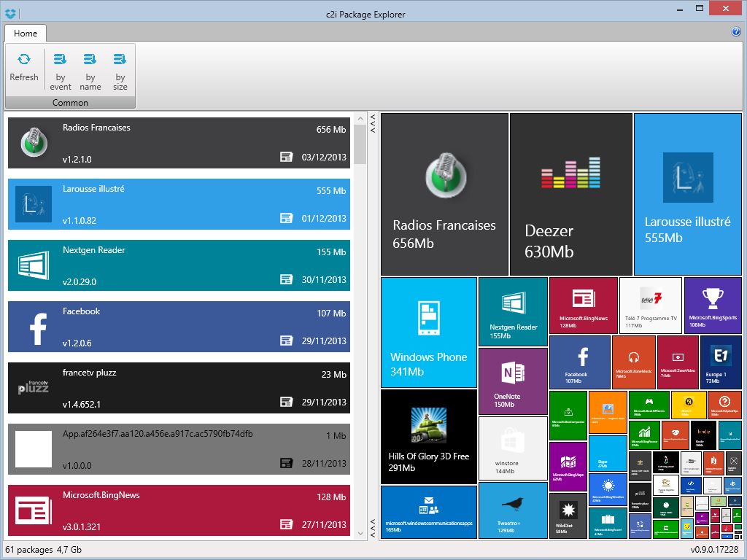Image resolution: width=747 pixels, height=560 pixels.
Task: Click the event icon beside 01/12/2013
Action: click(286, 218)
